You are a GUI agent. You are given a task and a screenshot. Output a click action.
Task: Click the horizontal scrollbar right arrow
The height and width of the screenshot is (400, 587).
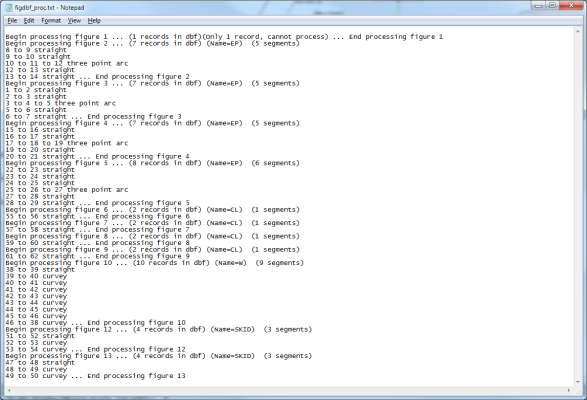pos(569,391)
